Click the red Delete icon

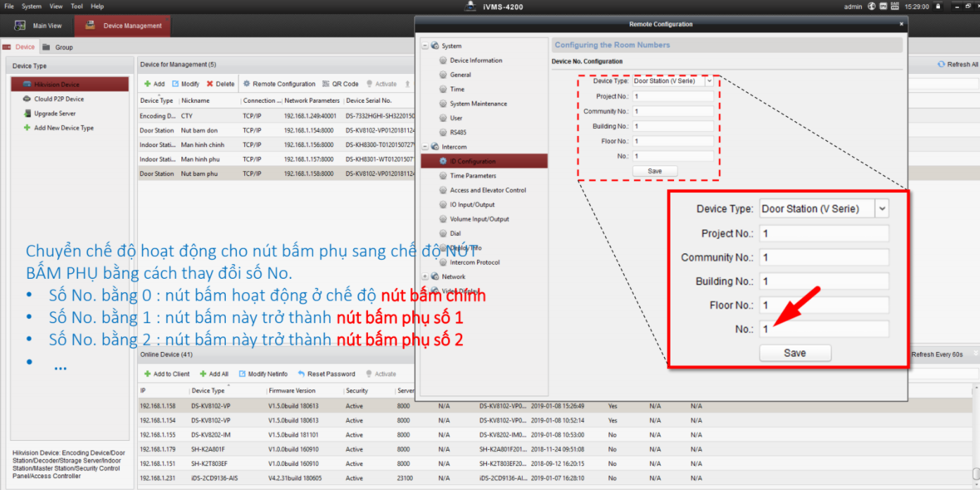(210, 84)
